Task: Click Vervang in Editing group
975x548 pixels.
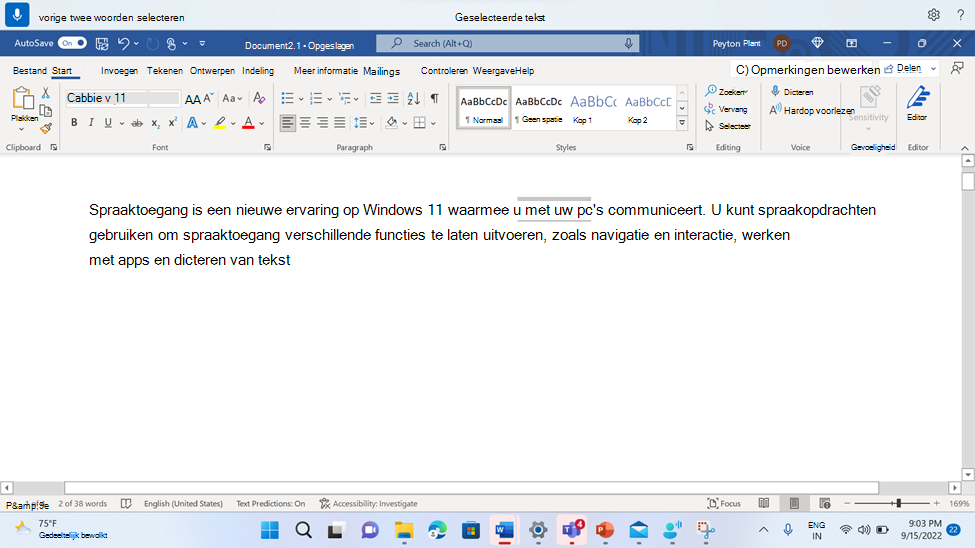Action: 726,109
